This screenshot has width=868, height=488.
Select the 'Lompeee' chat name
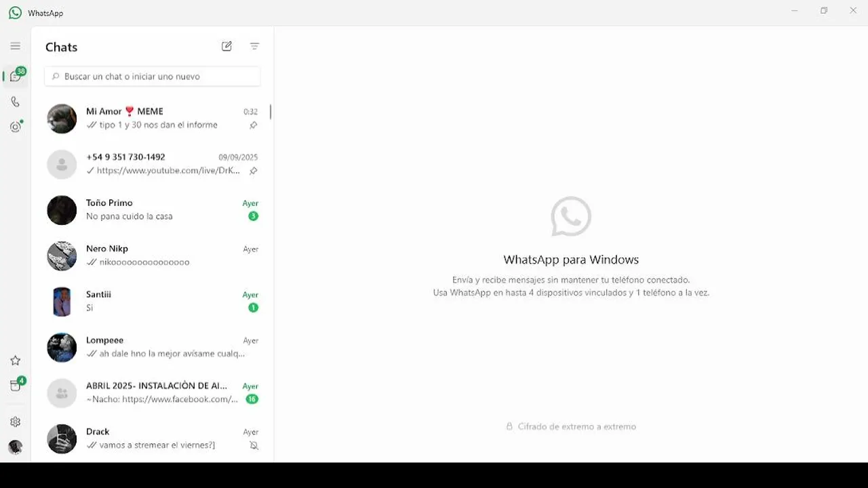tap(104, 340)
